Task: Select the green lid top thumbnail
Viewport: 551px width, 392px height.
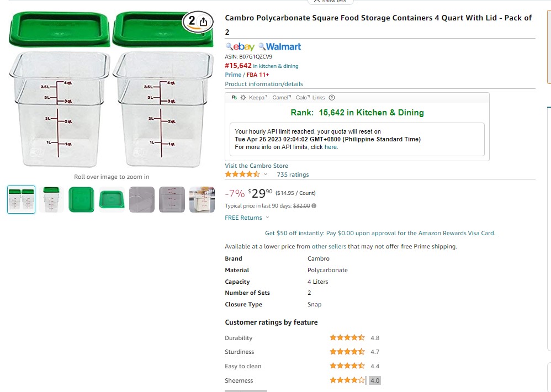Action: pos(82,199)
